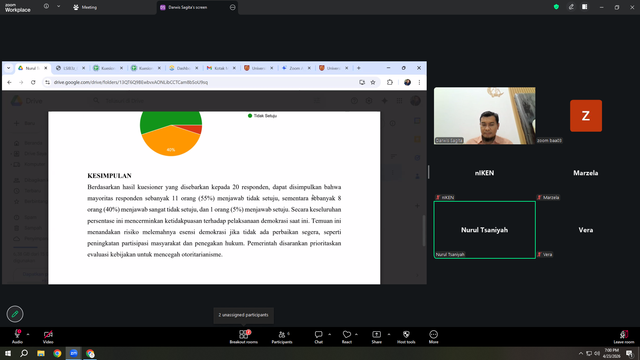
Task: Select the Marzela participant tile
Action: [x=586, y=173]
